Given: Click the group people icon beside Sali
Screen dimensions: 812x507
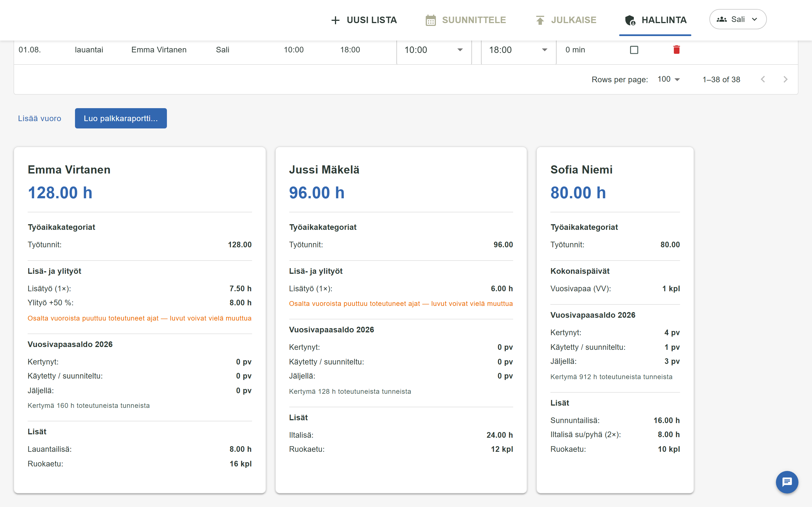Looking at the screenshot, I should (721, 19).
